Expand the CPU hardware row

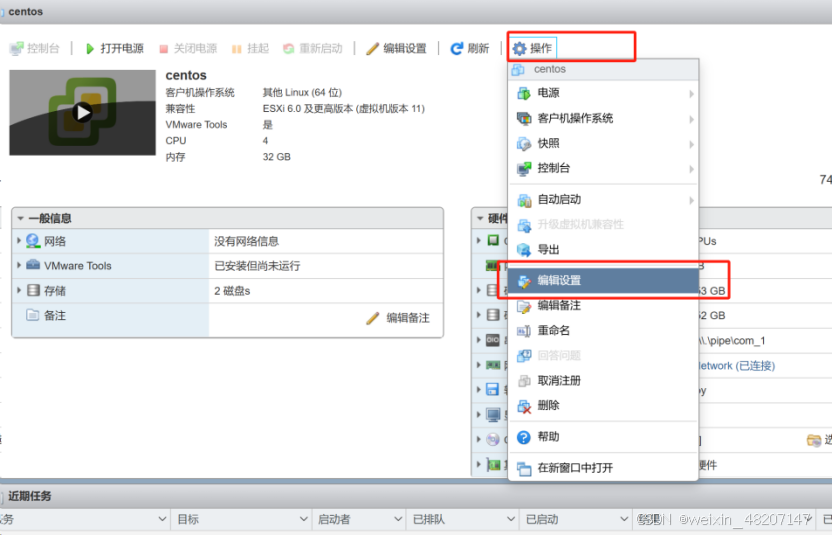pos(478,240)
